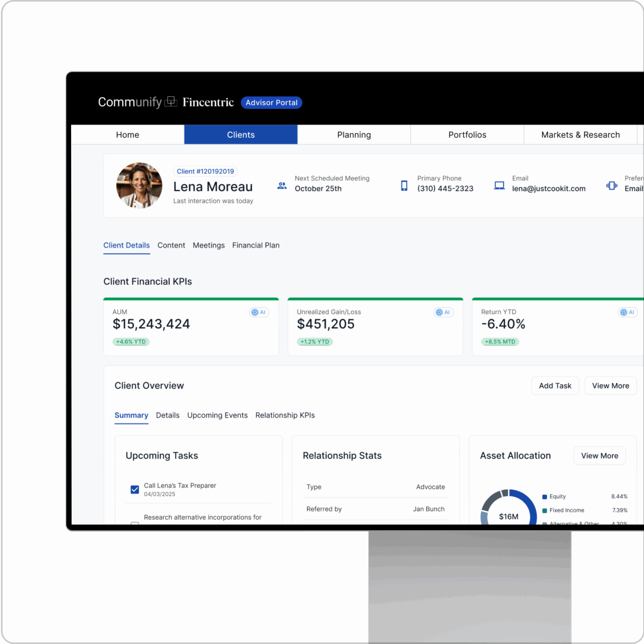Image resolution: width=644 pixels, height=644 pixels.
Task: Open AI insight badge on AUM card
Action: [259, 312]
